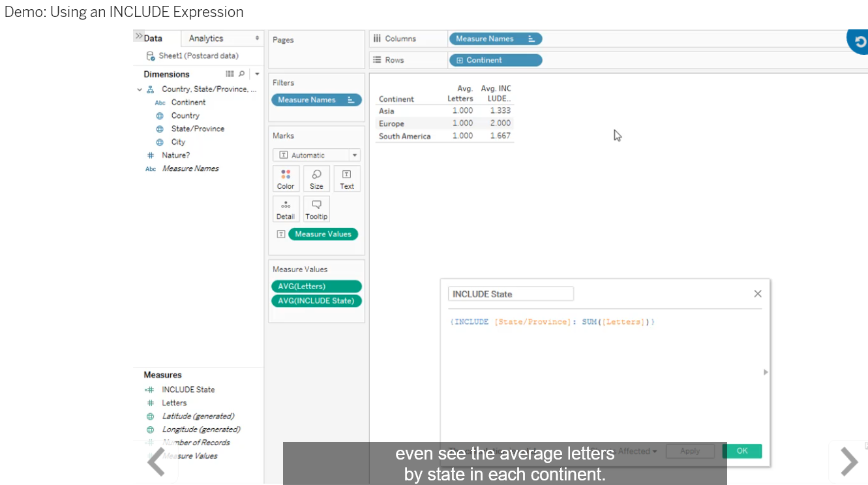868x485 pixels.
Task: Sort via Measure Names filter pill icon
Action: click(x=352, y=100)
